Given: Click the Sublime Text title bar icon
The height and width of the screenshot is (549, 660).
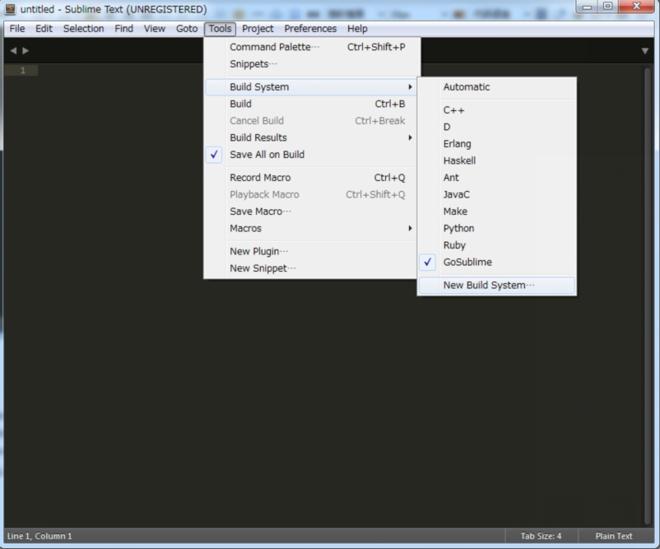Looking at the screenshot, I should click(10, 9).
